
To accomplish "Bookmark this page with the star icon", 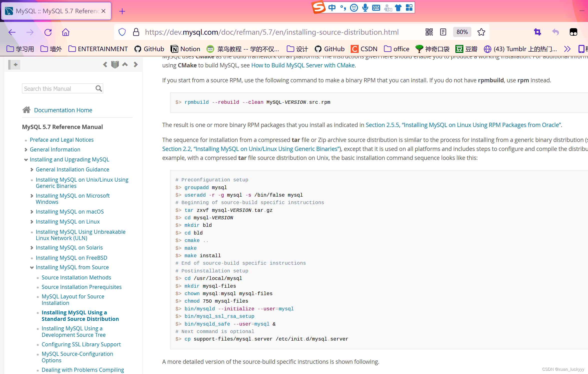I will click(481, 32).
